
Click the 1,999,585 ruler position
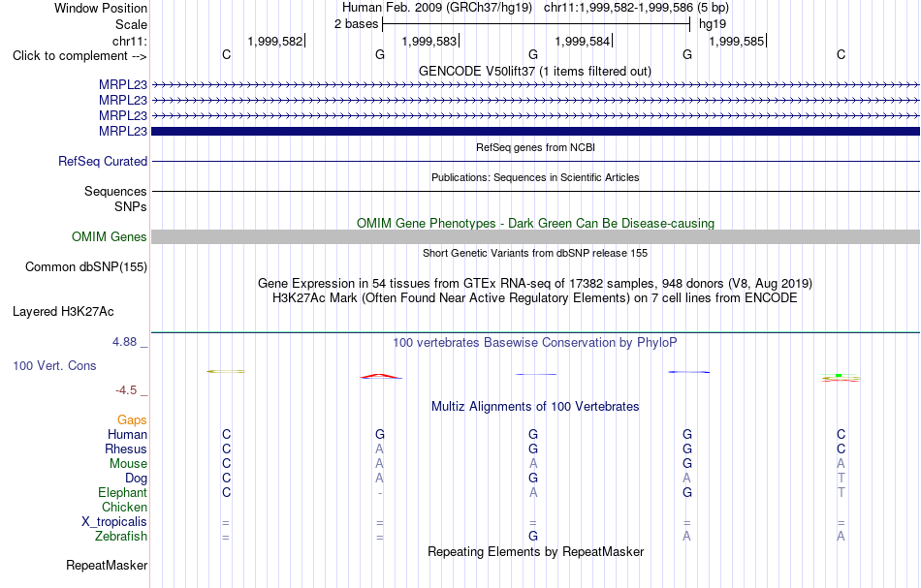737,41
